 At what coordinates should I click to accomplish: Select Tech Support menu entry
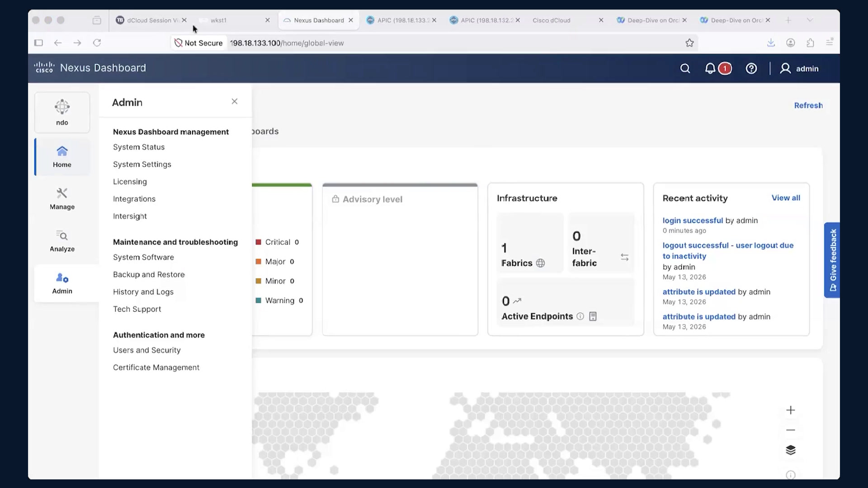[137, 309]
